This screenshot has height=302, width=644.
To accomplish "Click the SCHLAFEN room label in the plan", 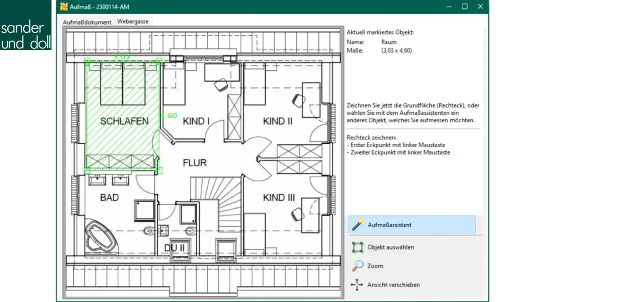I will coord(124,121).
